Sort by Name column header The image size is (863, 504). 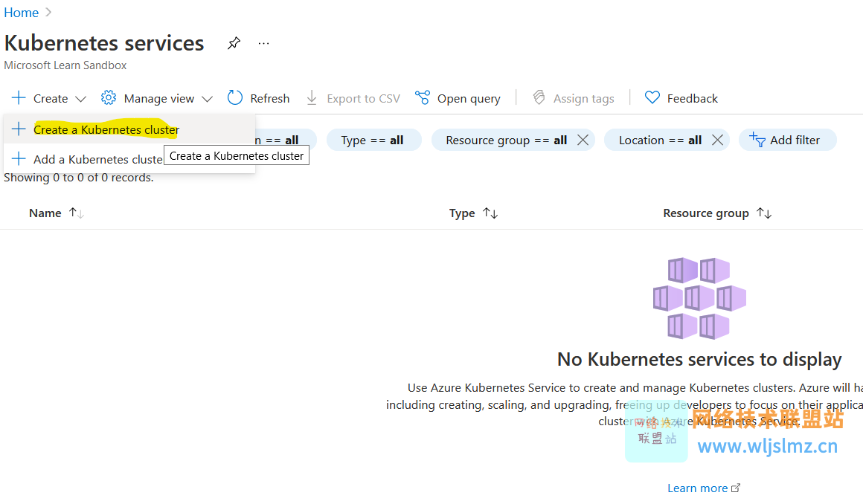point(45,213)
